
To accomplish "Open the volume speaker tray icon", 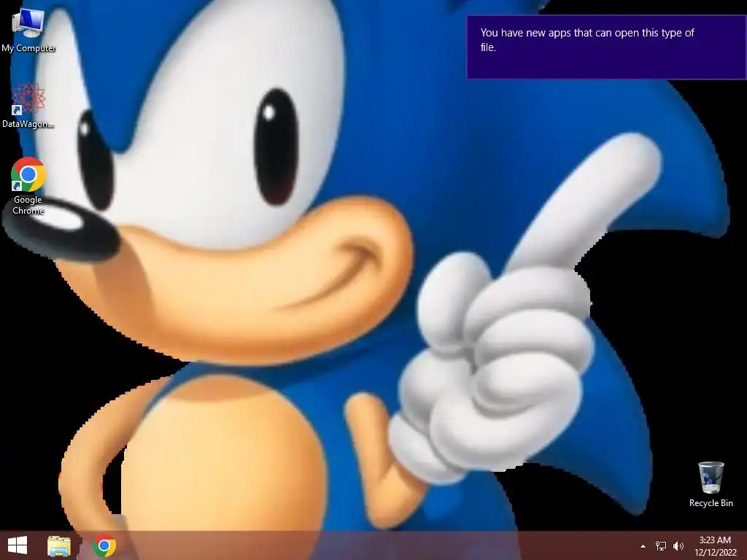I will coord(678,546).
